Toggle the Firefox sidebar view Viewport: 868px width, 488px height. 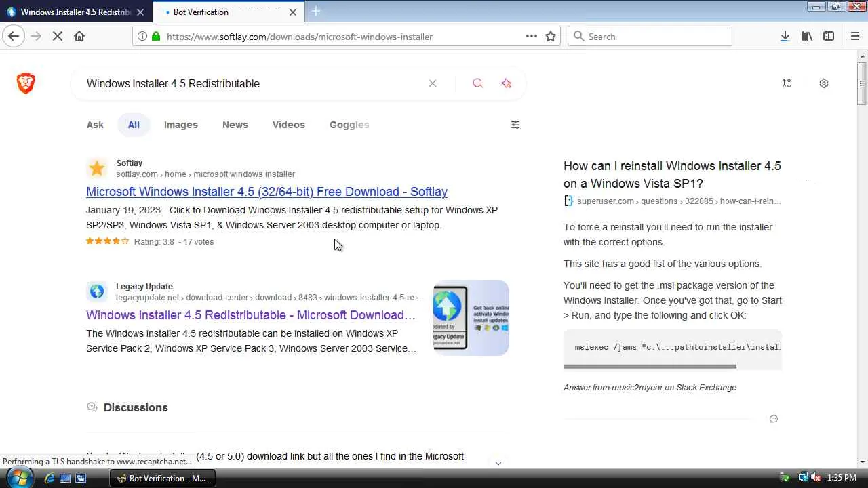pyautogui.click(x=829, y=36)
